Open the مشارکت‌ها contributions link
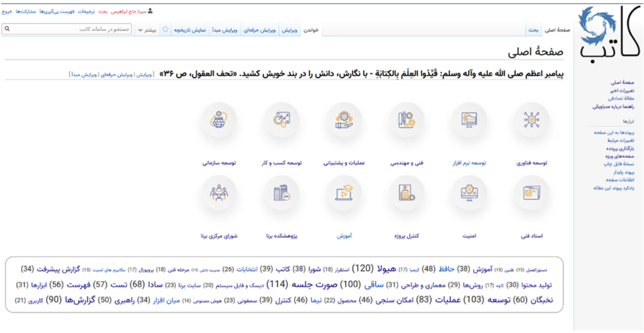 pyautogui.click(x=26, y=11)
